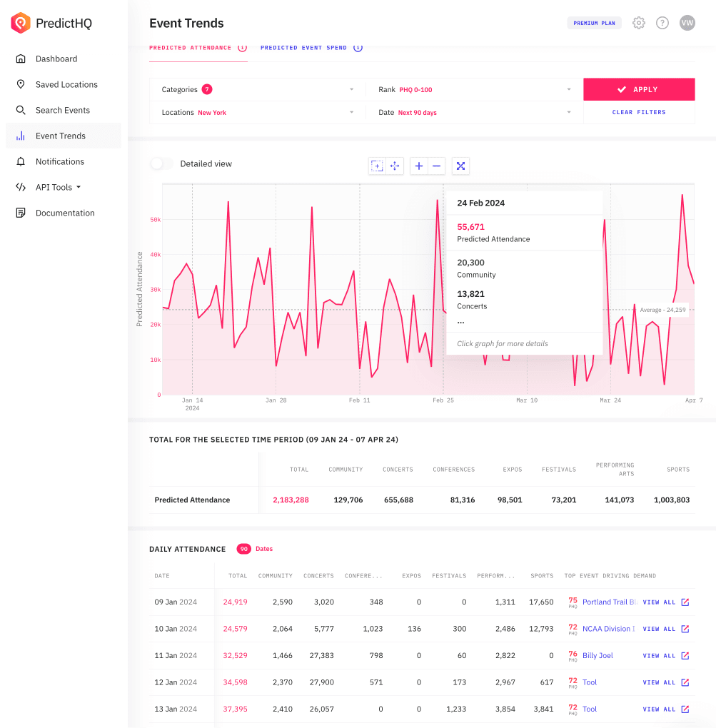The width and height of the screenshot is (716, 728).
Task: Switch to Predicted Event Spend tab
Action: [303, 48]
